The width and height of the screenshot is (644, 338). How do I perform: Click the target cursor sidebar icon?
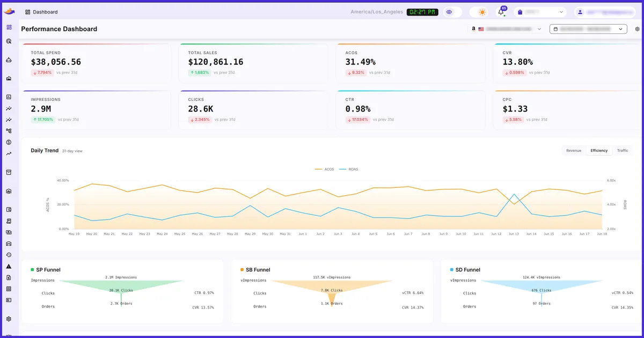[x=9, y=41]
